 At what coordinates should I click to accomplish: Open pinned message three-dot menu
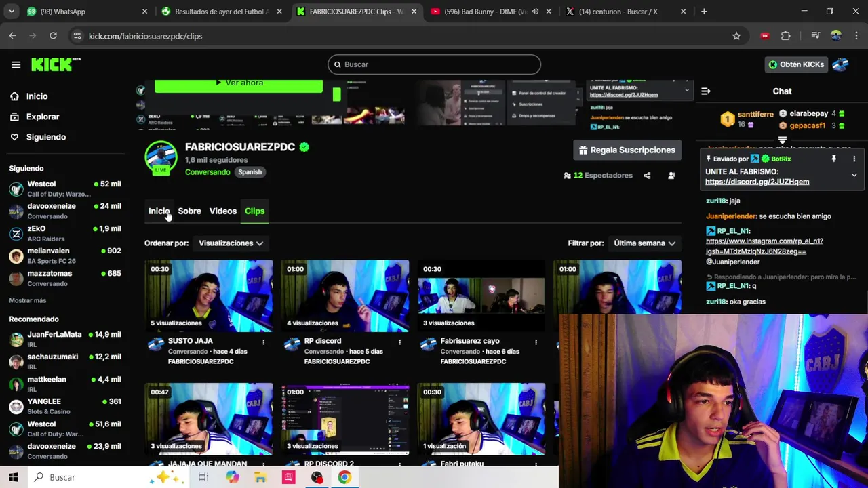point(854,159)
